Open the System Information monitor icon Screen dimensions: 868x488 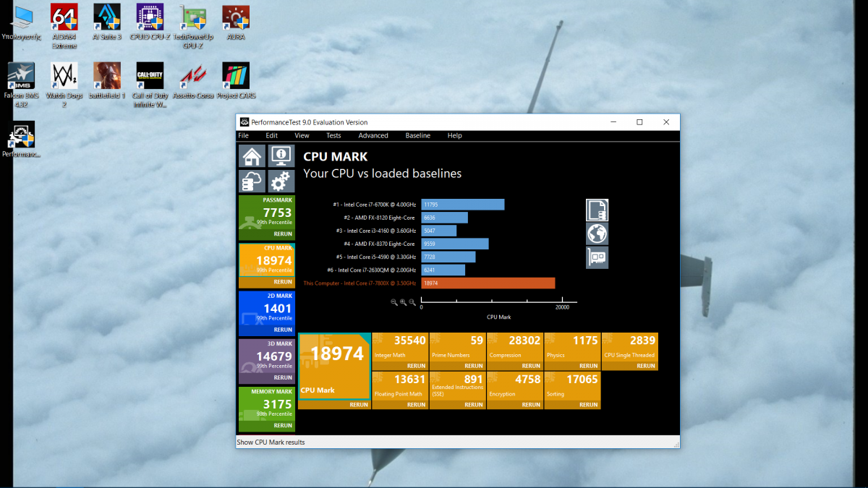281,156
